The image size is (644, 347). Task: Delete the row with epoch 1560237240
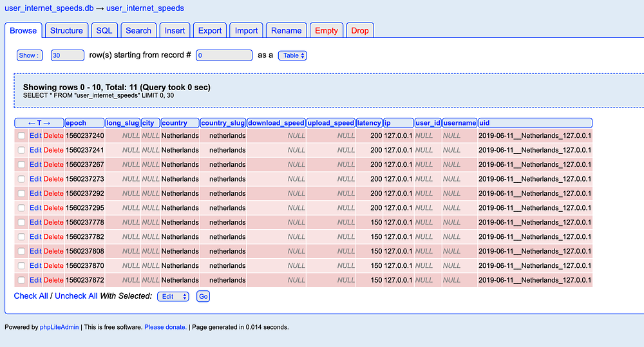[53, 135]
